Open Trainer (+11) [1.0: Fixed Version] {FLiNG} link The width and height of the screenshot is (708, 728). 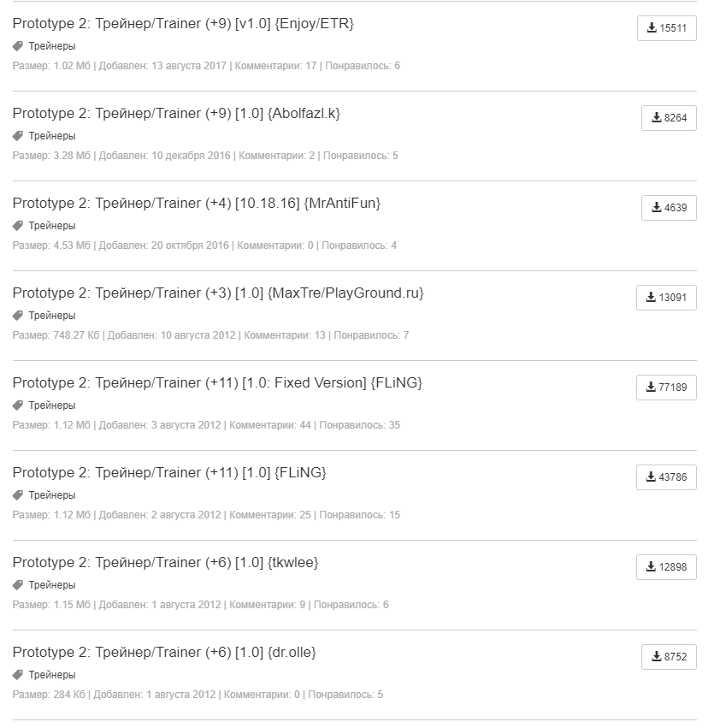point(217,382)
